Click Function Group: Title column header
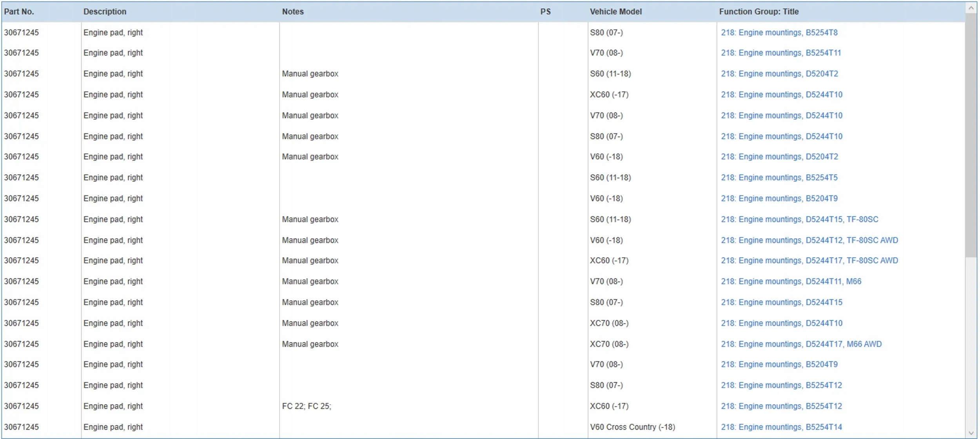The height and width of the screenshot is (439, 980). (759, 12)
